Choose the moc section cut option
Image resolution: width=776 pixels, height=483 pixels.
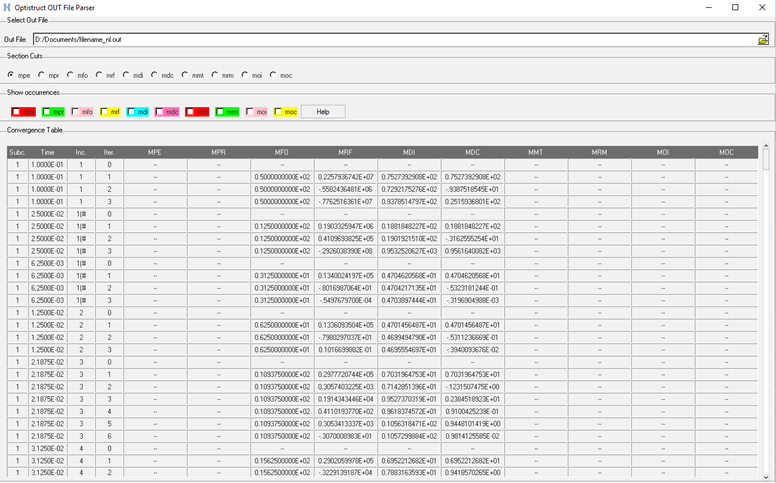273,75
